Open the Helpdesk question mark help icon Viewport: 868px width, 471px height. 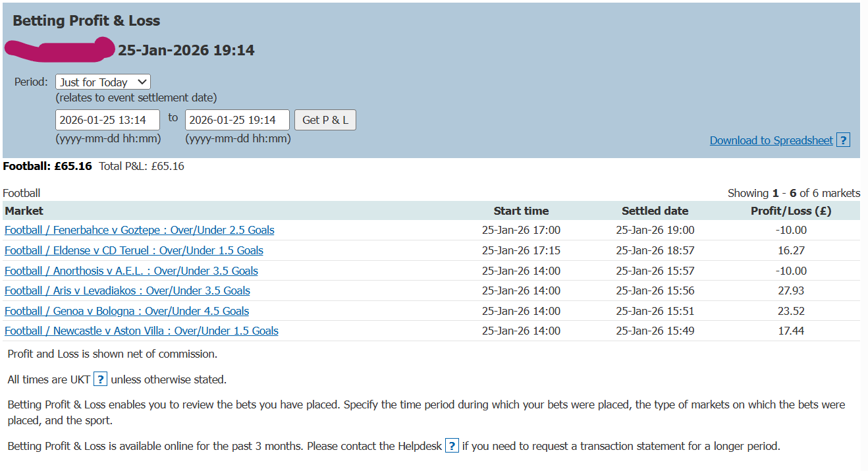point(452,446)
